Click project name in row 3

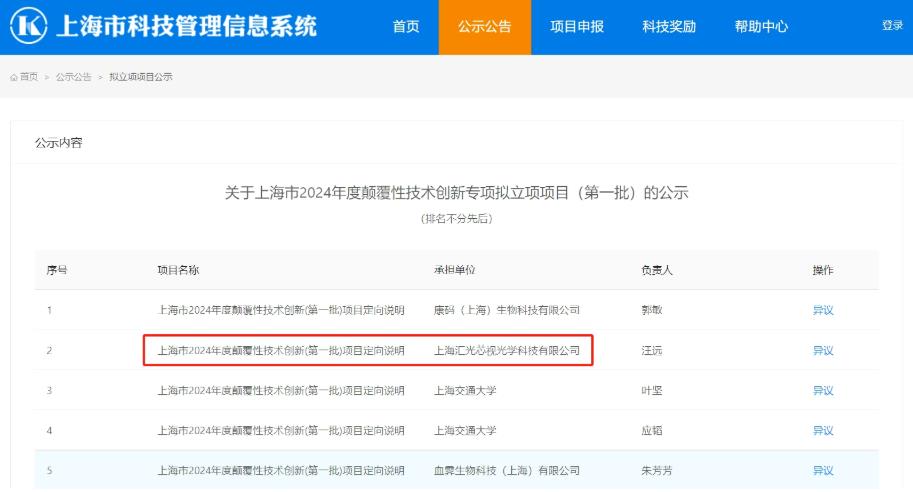pos(281,391)
